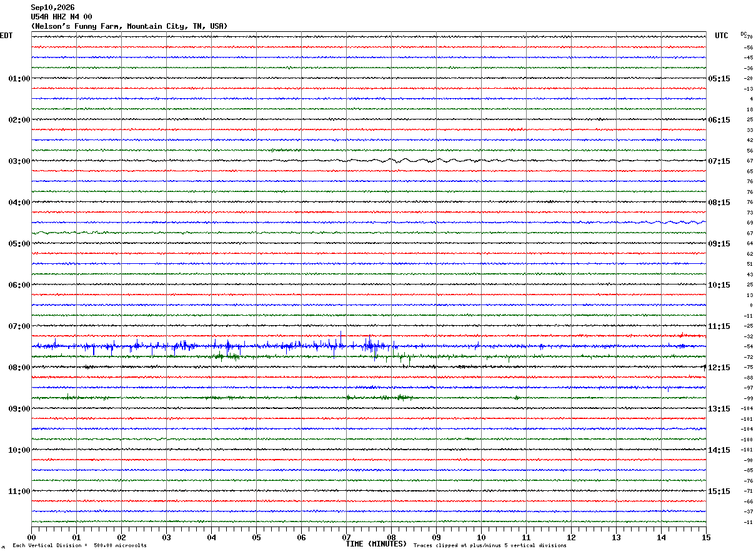Screen dimensions: 756x554
Task: Click the noisy blue trace after 07:00
Action: pyautogui.click(x=369, y=346)
